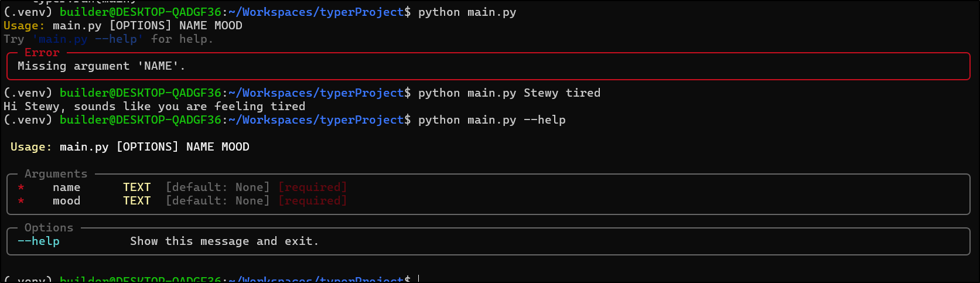Click the name argument label
The height and width of the screenshot is (283, 980).
point(66,187)
